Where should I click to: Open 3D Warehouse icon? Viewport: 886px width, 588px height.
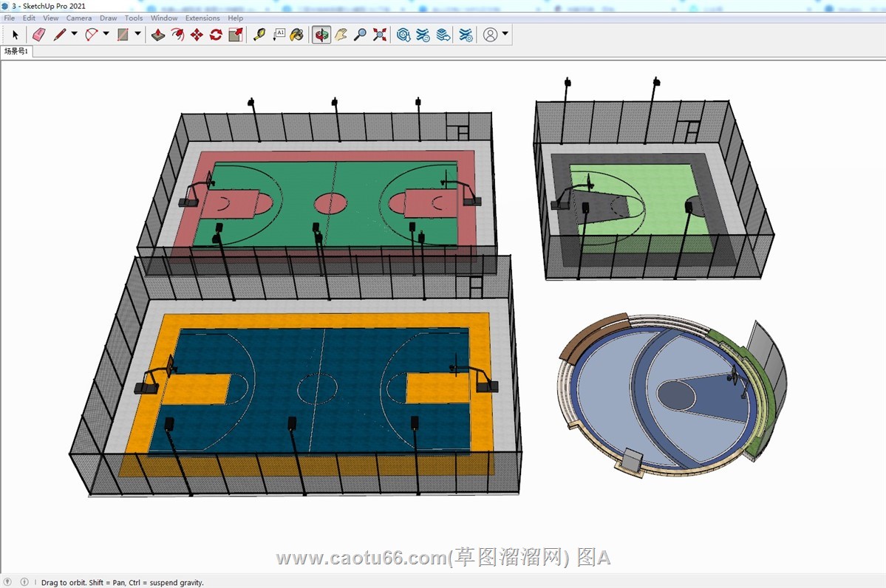click(403, 35)
